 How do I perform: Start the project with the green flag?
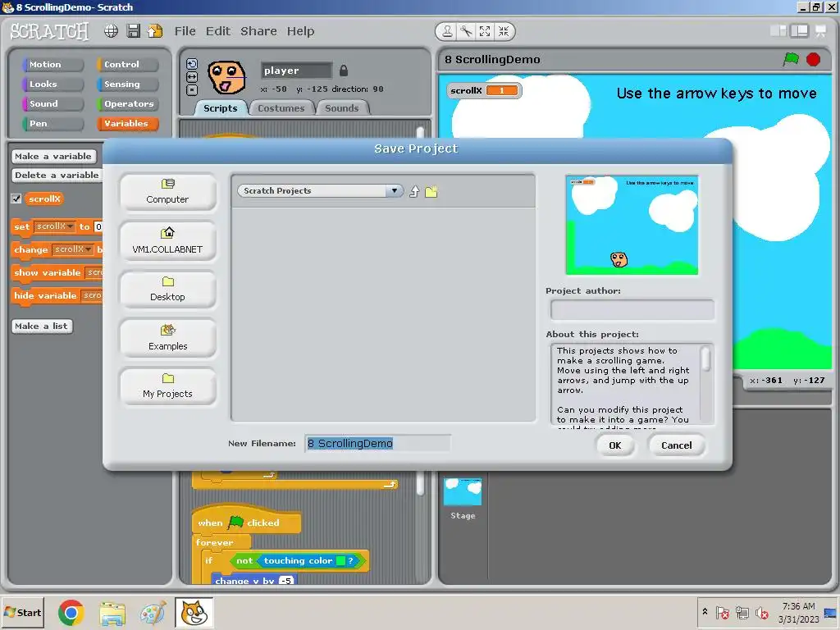(792, 59)
